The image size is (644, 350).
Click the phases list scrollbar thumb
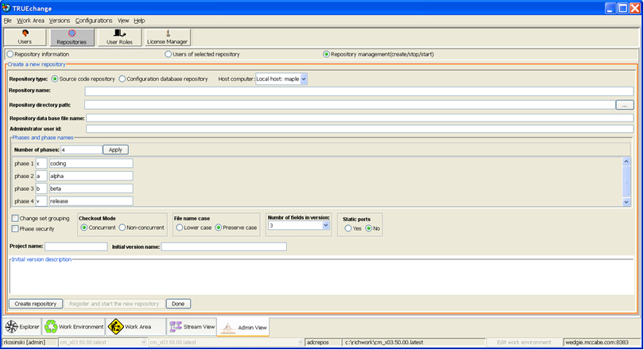[627, 181]
